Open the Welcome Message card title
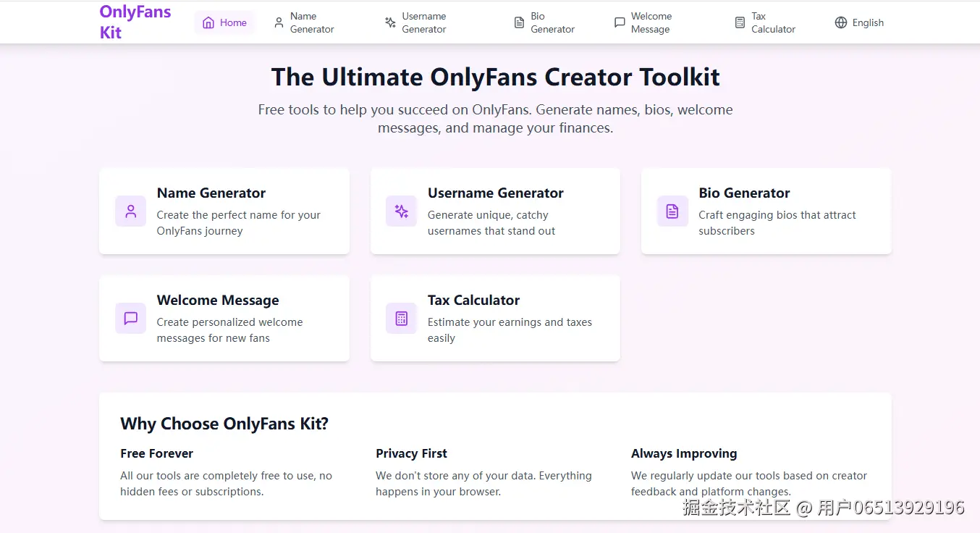Viewport: 980px width, 533px height. coord(218,301)
